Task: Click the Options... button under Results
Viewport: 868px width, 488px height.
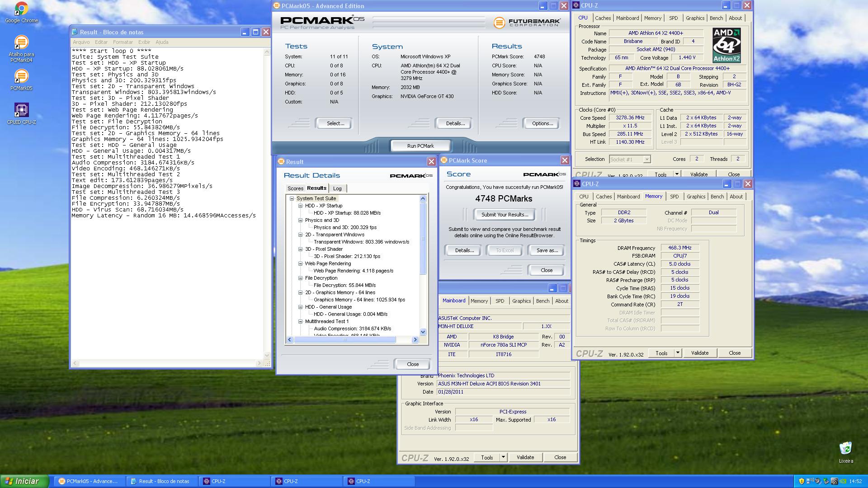Action: [x=542, y=123]
